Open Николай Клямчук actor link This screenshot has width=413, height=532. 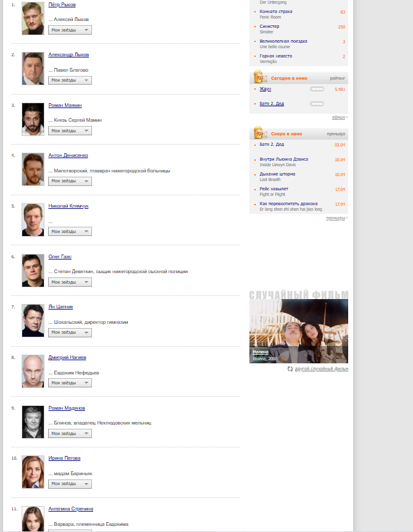[68, 206]
